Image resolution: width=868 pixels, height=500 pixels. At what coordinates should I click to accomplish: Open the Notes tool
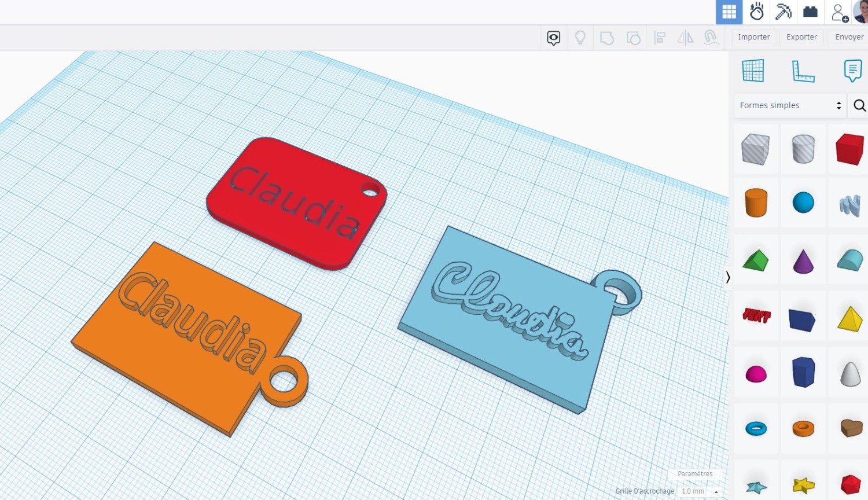(852, 71)
